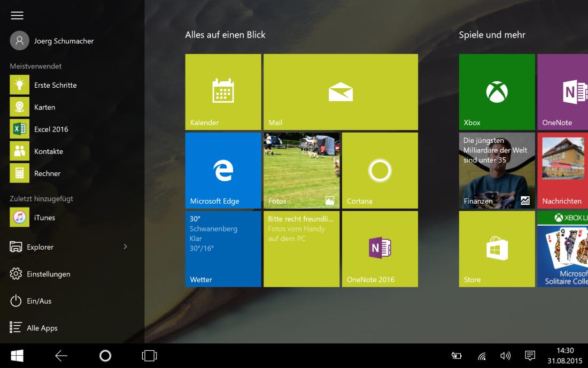This screenshot has height=368, width=588.
Task: Open the Store tile
Action: (497, 249)
